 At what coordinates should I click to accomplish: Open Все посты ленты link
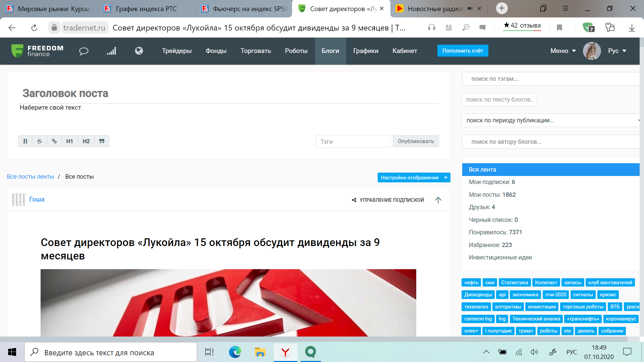(31, 177)
